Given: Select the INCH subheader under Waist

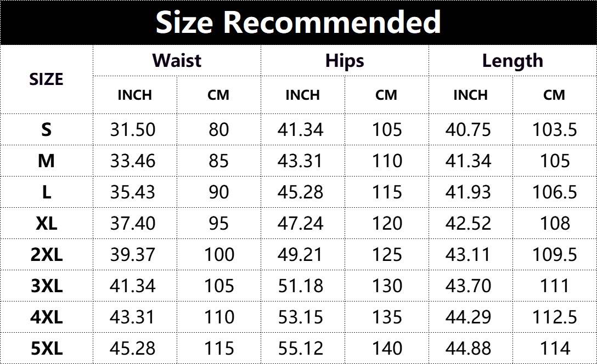Looking at the screenshot, I should coord(134,95).
